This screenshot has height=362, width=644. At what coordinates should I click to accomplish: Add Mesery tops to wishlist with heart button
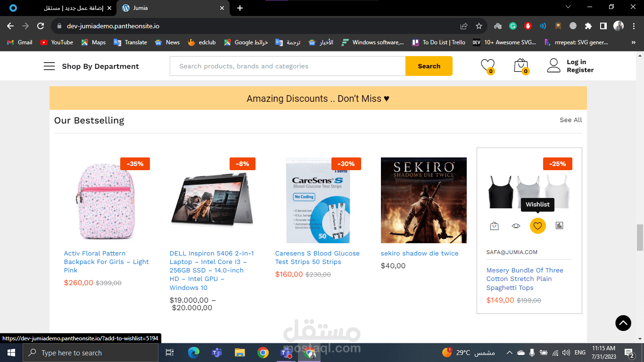pyautogui.click(x=537, y=226)
